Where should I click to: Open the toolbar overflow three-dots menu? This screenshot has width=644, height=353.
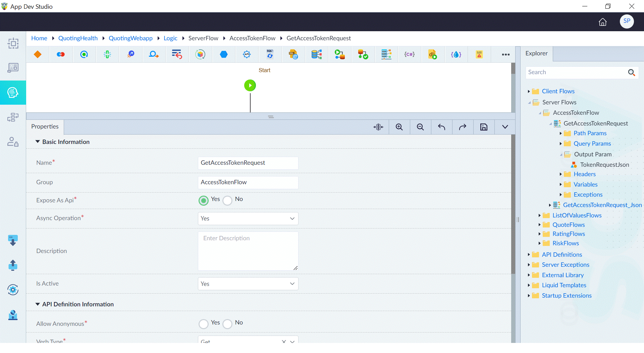point(505,54)
